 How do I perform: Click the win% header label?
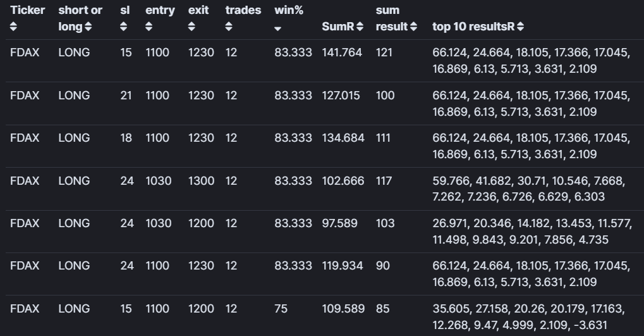point(289,10)
